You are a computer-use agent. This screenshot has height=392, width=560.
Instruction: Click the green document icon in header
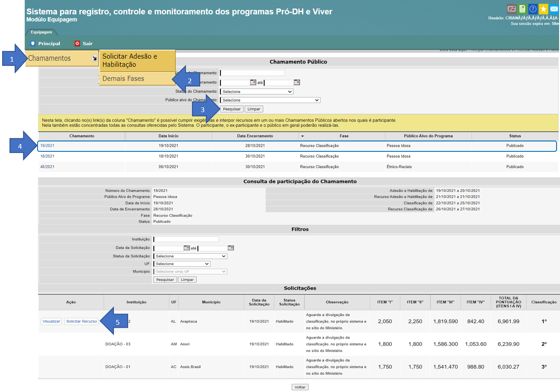click(522, 9)
